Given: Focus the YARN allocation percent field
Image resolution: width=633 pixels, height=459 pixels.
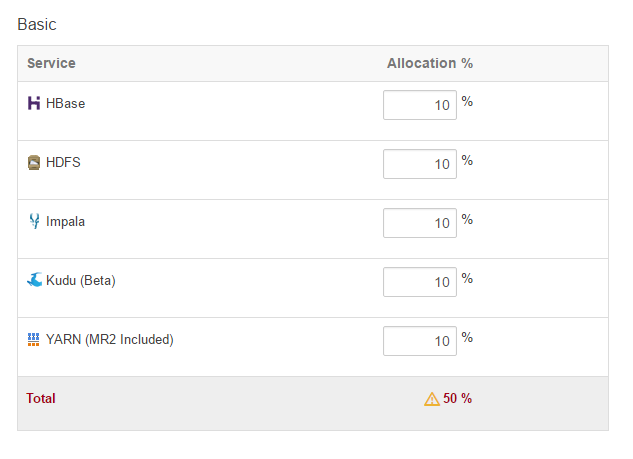Looking at the screenshot, I should click(419, 341).
